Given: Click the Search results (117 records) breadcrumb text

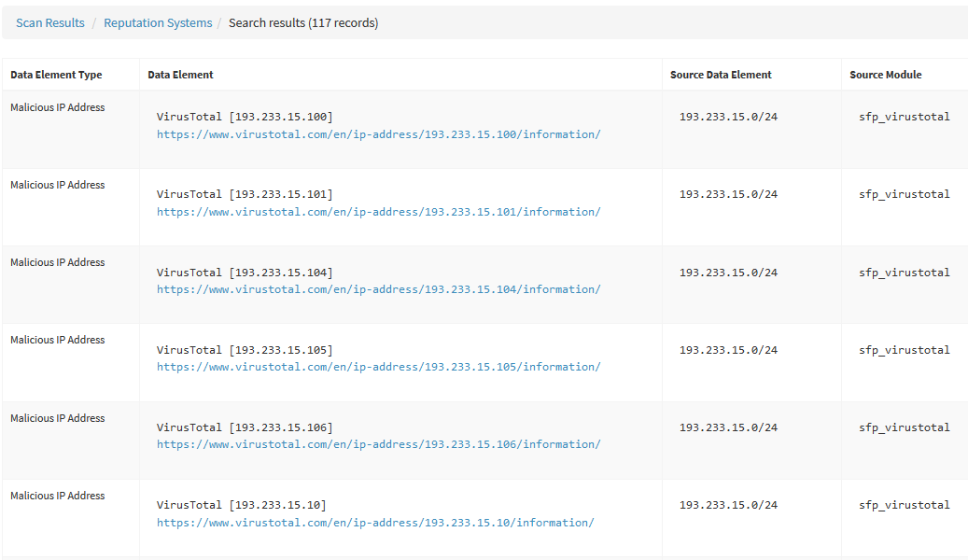Looking at the screenshot, I should (x=303, y=22).
